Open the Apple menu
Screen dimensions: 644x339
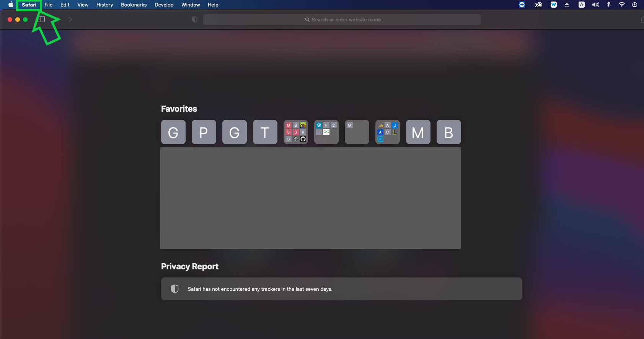coord(11,5)
